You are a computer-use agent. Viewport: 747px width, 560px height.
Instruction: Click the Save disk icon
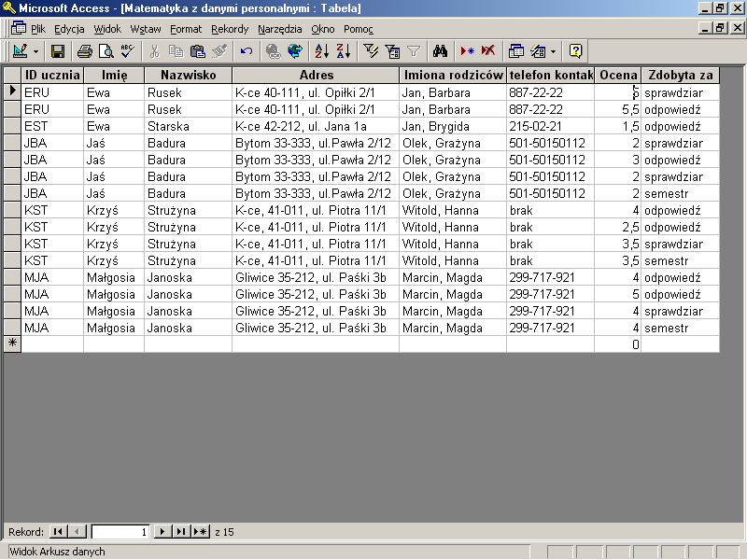pos(58,51)
